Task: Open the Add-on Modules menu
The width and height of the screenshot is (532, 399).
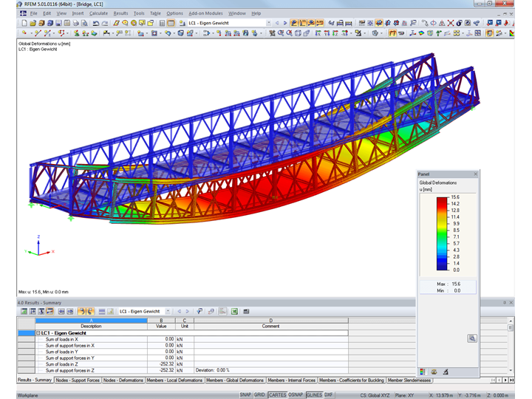Action: 205,13
